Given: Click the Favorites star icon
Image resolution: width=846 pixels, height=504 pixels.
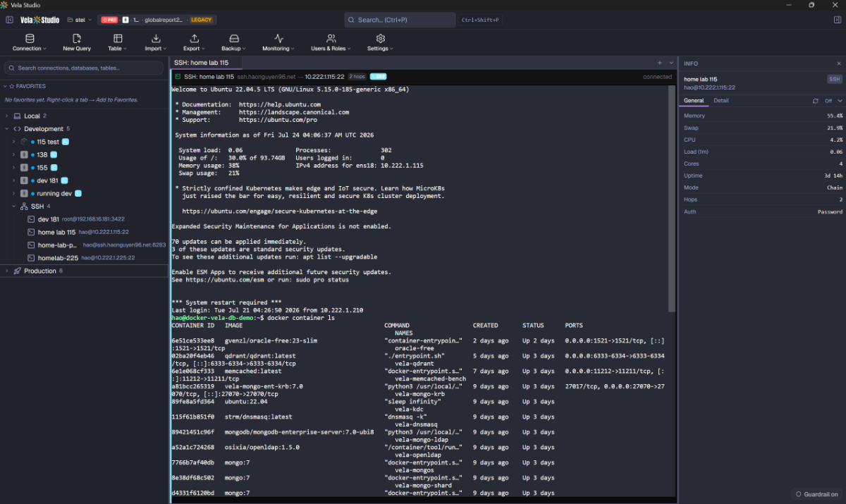Looking at the screenshot, I should click(x=11, y=86).
